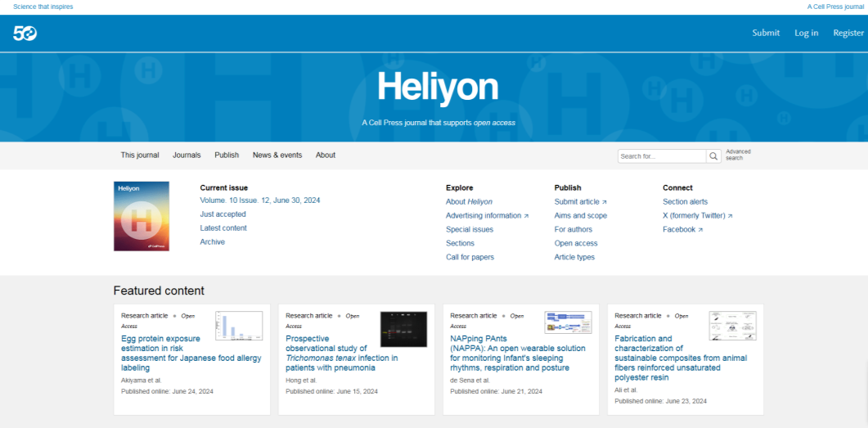
Task: Open X (formerly Twitter) link
Action: (x=698, y=215)
